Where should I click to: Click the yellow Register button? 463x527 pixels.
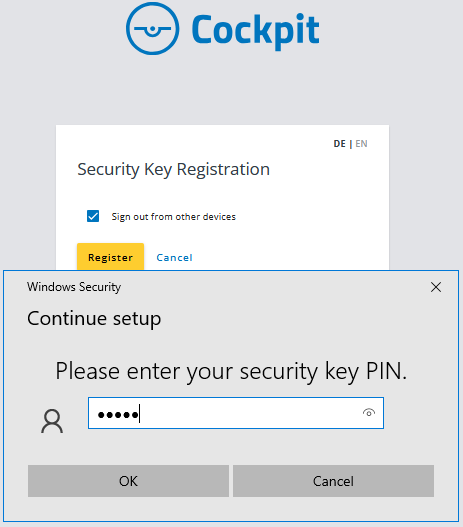111,257
